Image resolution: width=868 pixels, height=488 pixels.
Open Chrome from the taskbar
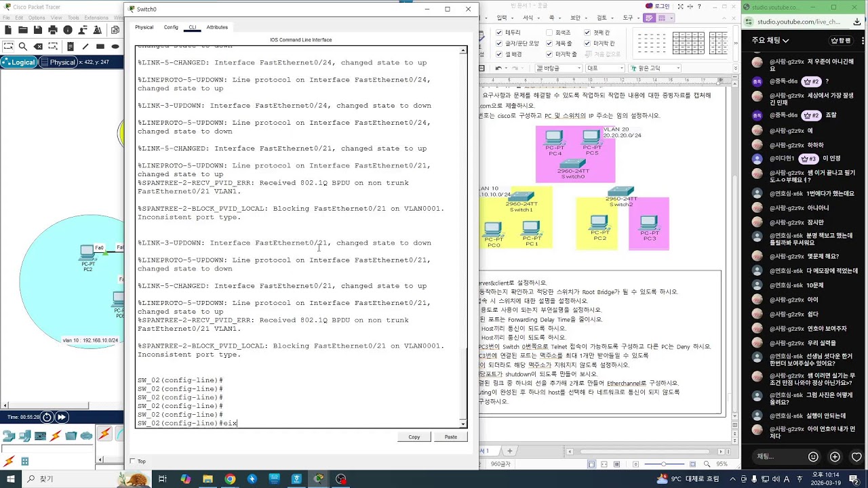coord(230,479)
